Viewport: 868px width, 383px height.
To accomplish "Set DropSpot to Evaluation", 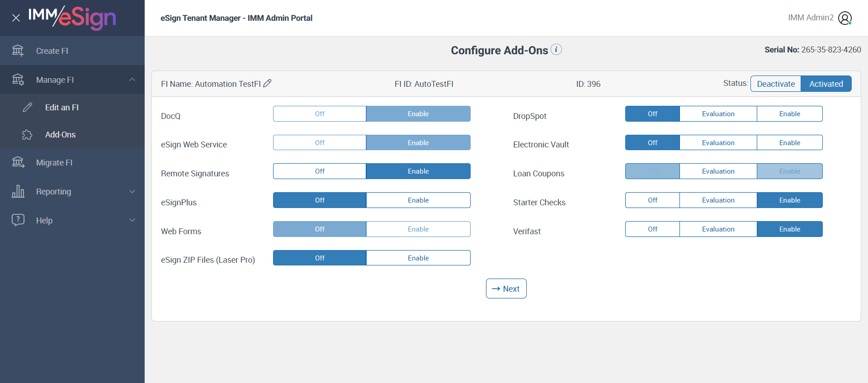I will (718, 114).
